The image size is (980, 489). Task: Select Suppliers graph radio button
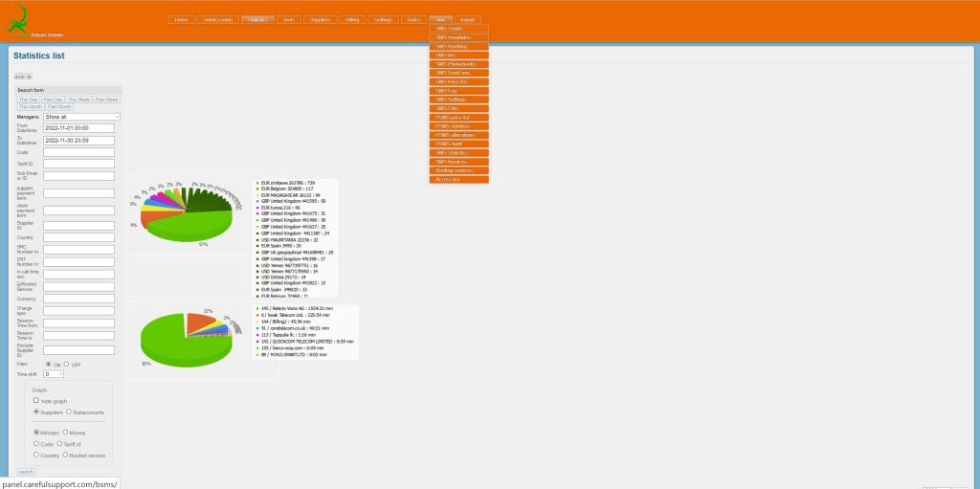tap(35, 411)
